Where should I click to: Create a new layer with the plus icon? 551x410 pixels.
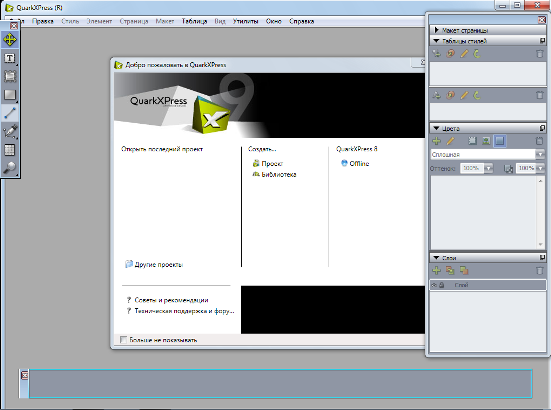click(436, 270)
